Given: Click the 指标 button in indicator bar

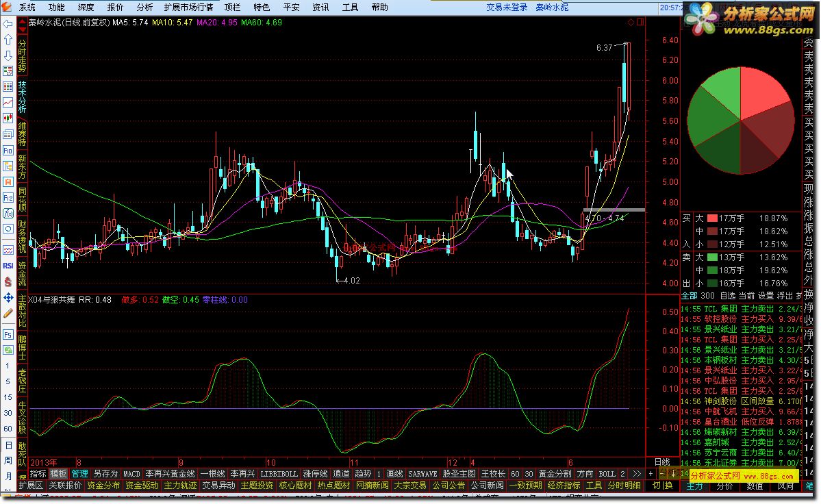Looking at the screenshot, I should click(x=38, y=474).
